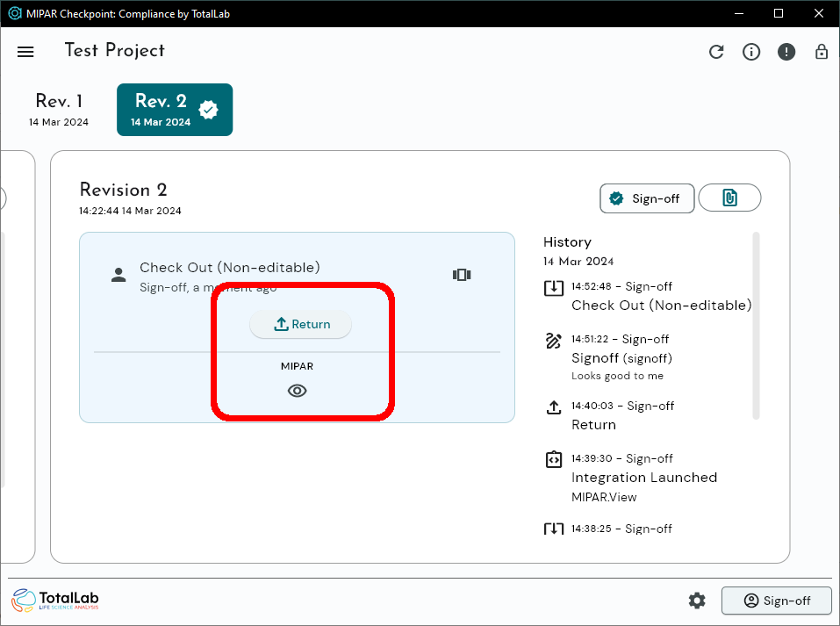Click 'MIPAR.View' text in history
Image resolution: width=840 pixels, height=626 pixels.
(x=604, y=497)
